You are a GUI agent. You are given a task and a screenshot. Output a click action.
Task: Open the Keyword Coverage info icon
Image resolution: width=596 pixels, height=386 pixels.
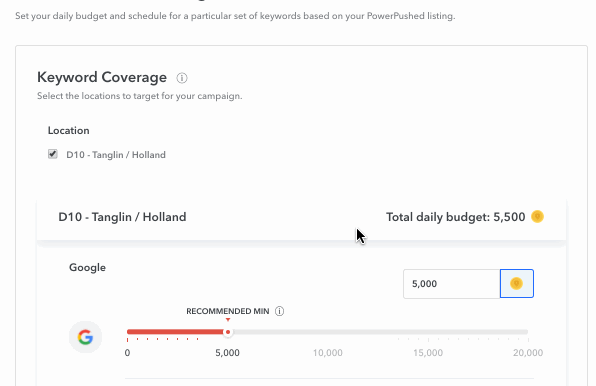(x=182, y=78)
